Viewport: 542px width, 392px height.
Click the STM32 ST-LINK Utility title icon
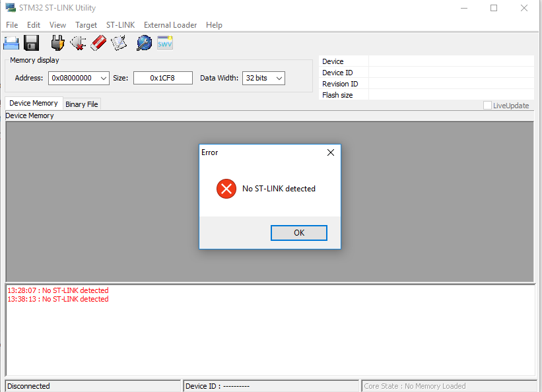pos(11,8)
